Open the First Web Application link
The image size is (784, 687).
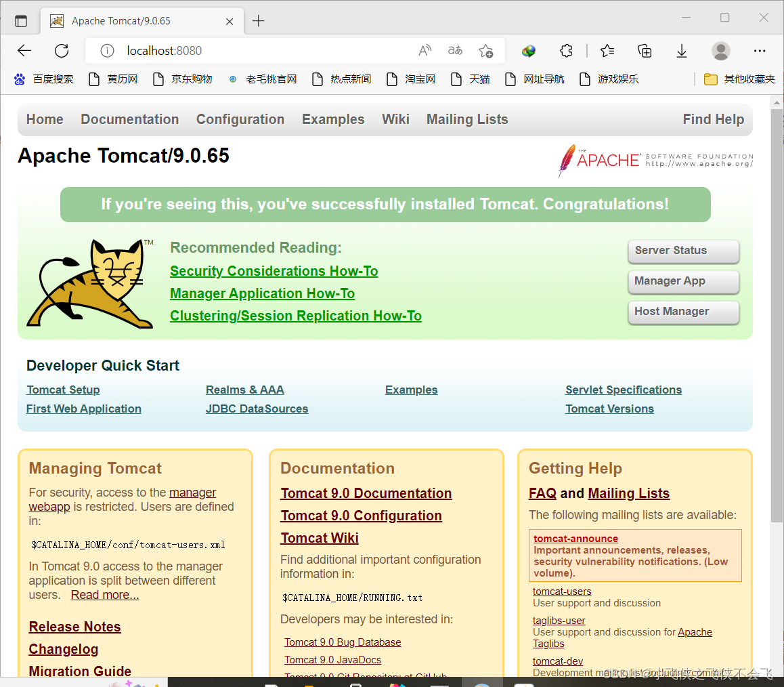pos(84,409)
